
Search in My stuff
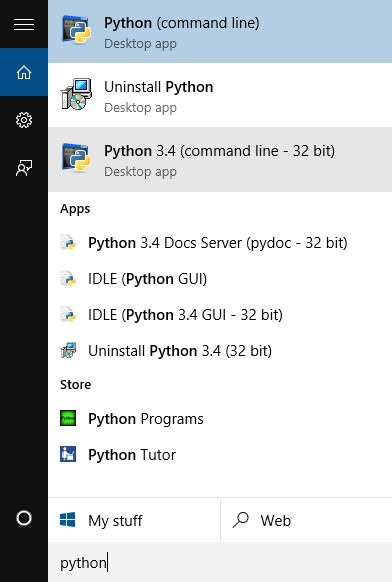[134, 520]
